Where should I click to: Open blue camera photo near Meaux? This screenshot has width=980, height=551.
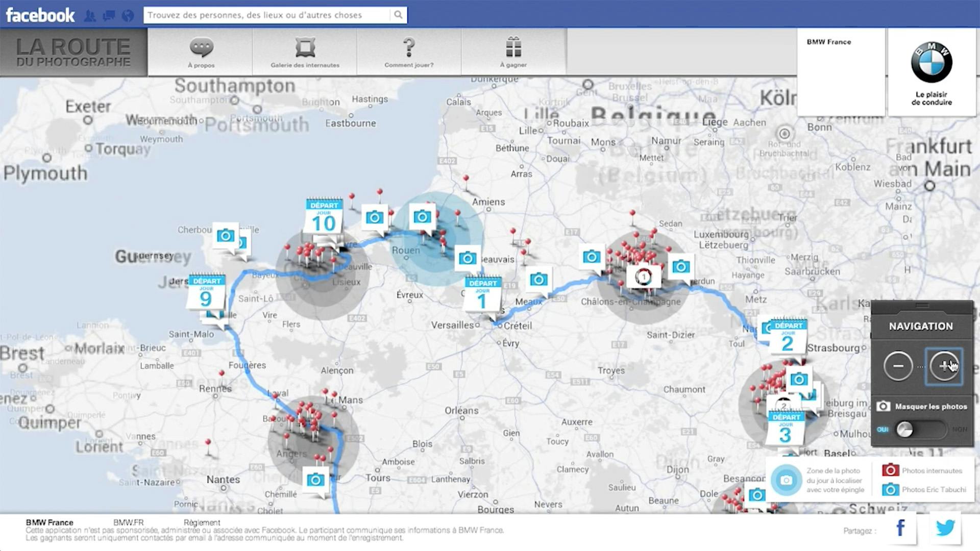[x=538, y=280]
